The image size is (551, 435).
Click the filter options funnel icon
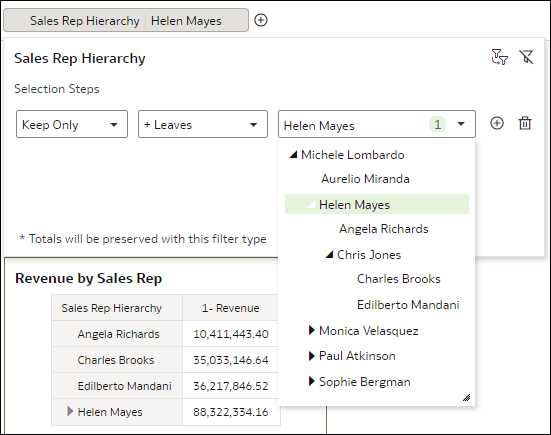[x=499, y=57]
